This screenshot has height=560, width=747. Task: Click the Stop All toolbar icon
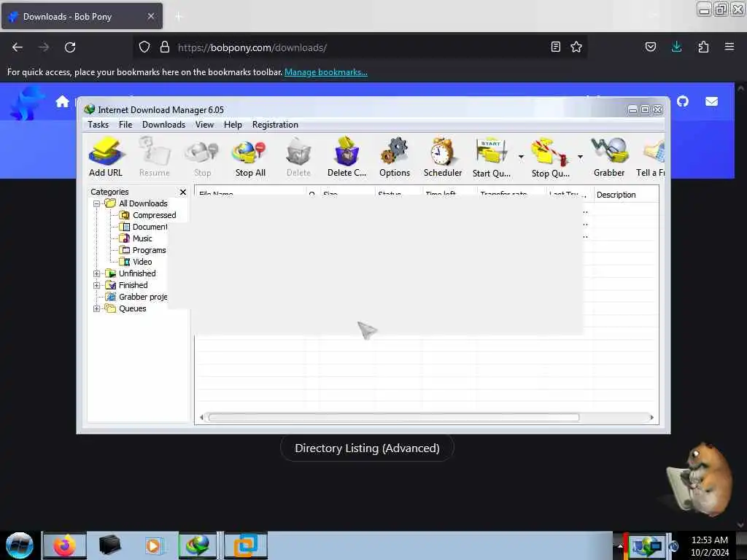pos(250,157)
